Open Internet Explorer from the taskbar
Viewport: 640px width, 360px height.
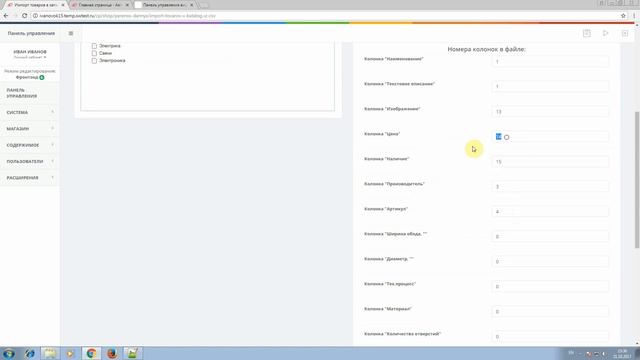click(x=29, y=353)
